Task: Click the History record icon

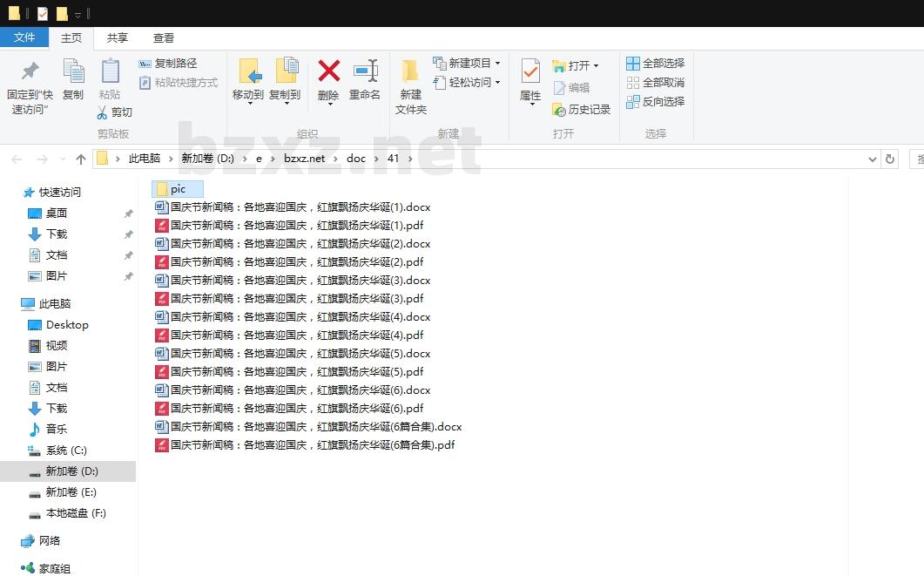Action: (x=559, y=110)
